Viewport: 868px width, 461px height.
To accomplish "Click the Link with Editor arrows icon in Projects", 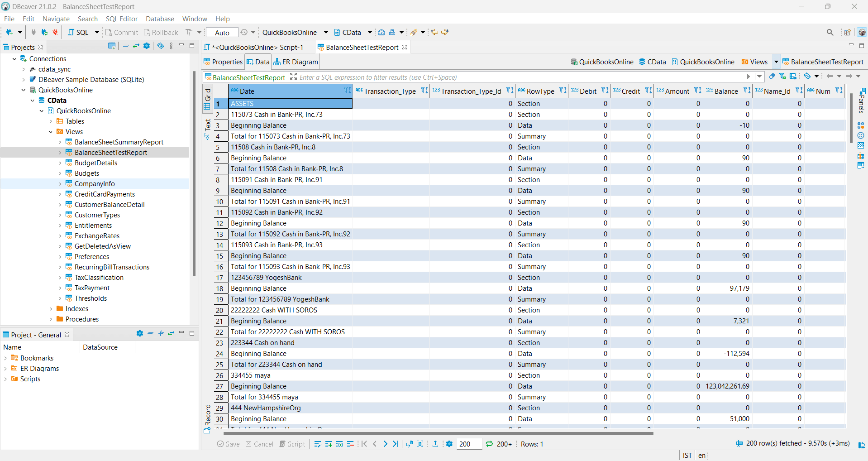I will point(136,46).
